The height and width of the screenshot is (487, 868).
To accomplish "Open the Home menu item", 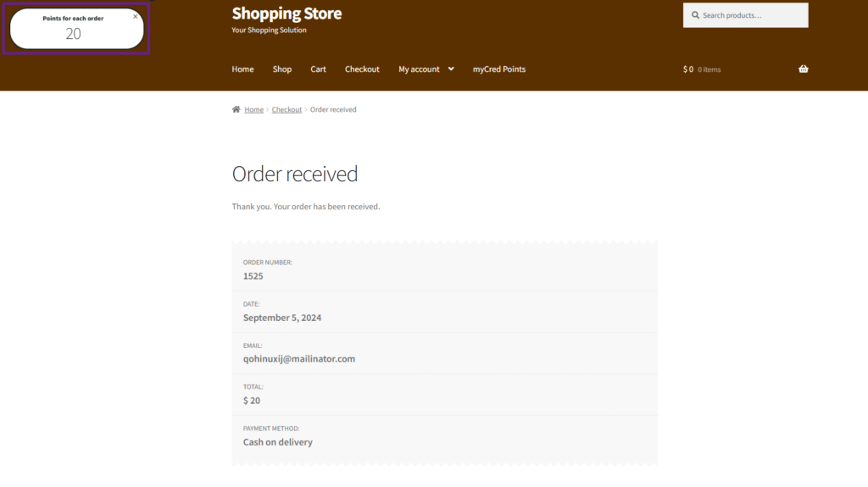I will [242, 69].
